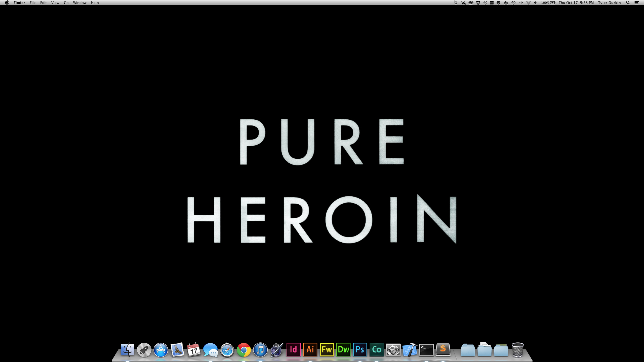Image resolution: width=644 pixels, height=362 pixels.
Task: Click the striped rectangle menu bar icon
Action: (x=492, y=3)
